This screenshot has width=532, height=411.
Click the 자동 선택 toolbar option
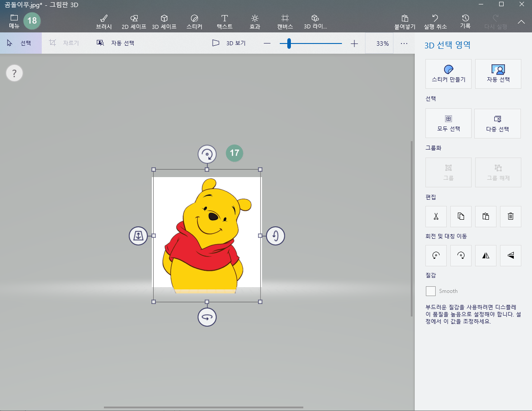[x=115, y=43]
